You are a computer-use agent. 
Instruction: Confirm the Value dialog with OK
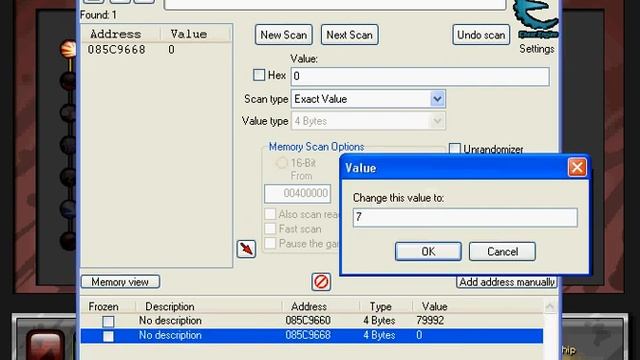point(428,251)
